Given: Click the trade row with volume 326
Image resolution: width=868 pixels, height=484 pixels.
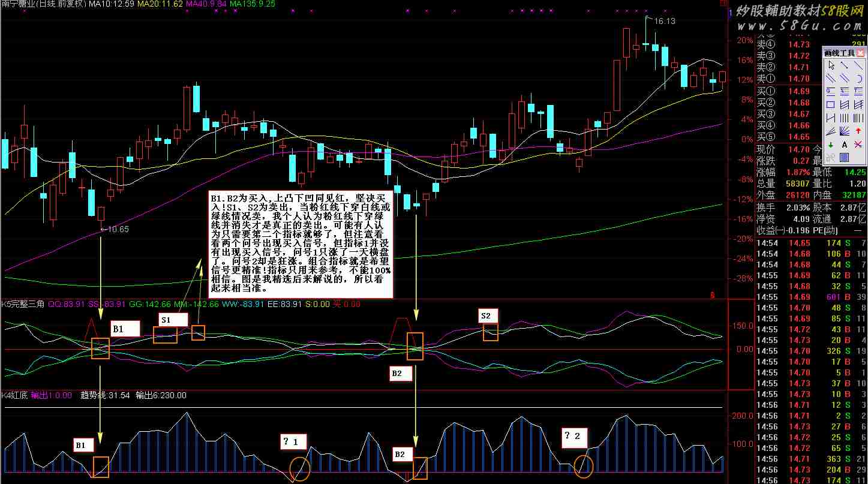Looking at the screenshot, I should 811,351.
